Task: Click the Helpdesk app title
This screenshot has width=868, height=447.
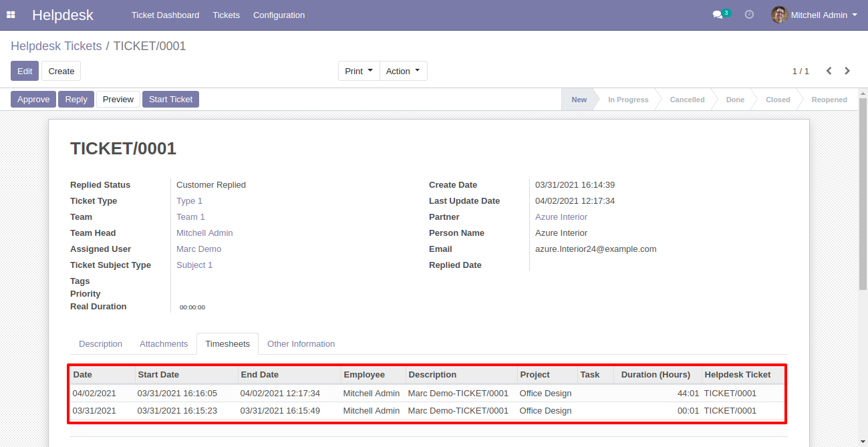Action: [x=63, y=15]
